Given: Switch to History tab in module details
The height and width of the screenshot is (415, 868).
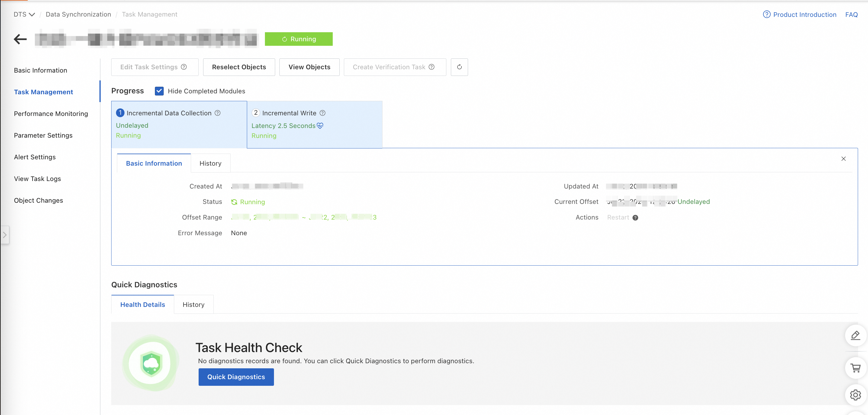Looking at the screenshot, I should [210, 163].
